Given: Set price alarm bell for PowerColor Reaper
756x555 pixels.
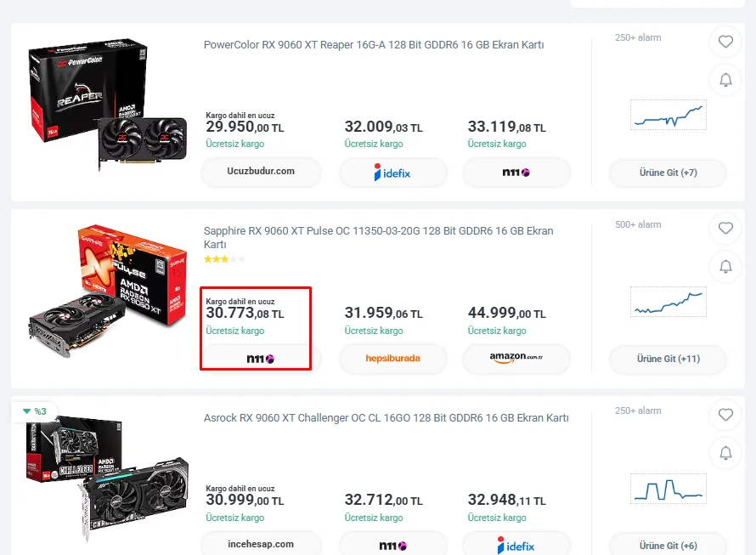Looking at the screenshot, I should pyautogui.click(x=725, y=80).
